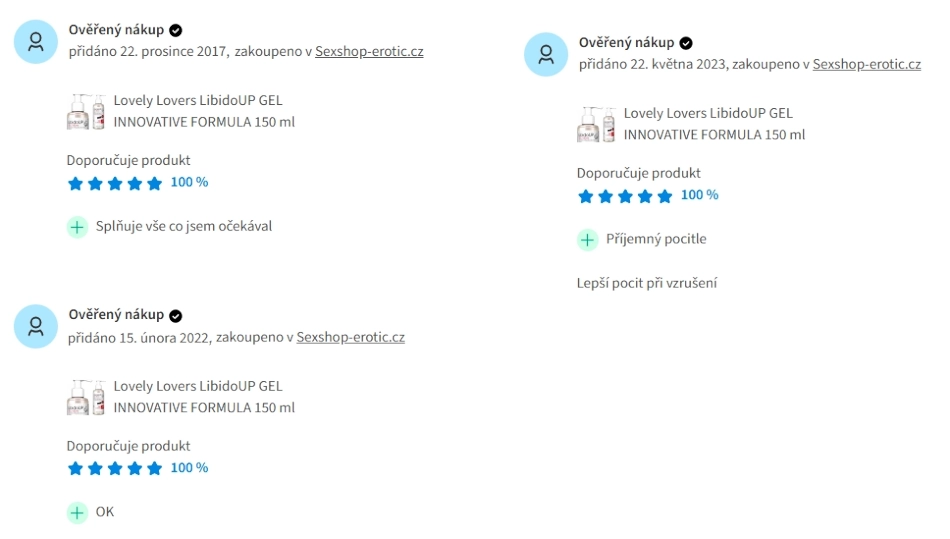The image size is (950, 539).
Task: Click verified checkmark badge on February 2022 review
Action: coord(176,316)
